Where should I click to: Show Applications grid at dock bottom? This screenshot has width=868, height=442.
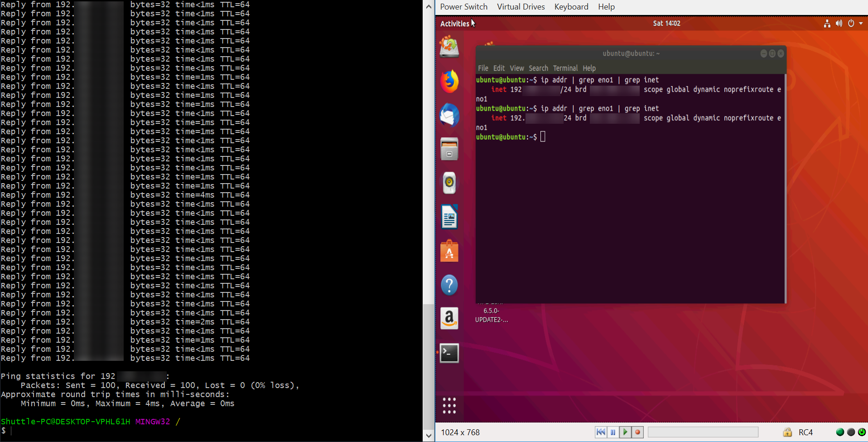[449, 405]
